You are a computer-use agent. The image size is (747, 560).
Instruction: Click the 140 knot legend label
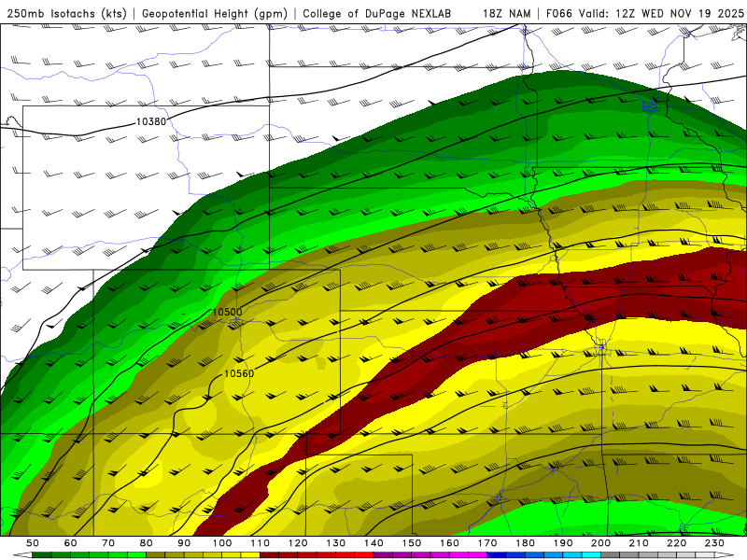[x=373, y=543]
